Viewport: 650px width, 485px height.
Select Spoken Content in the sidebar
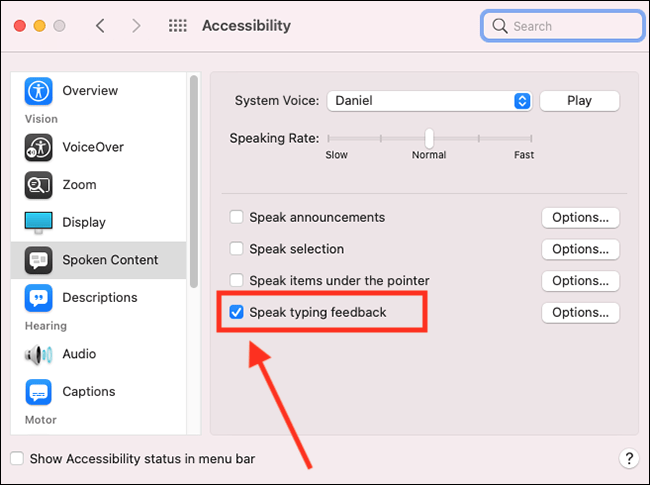click(99, 260)
